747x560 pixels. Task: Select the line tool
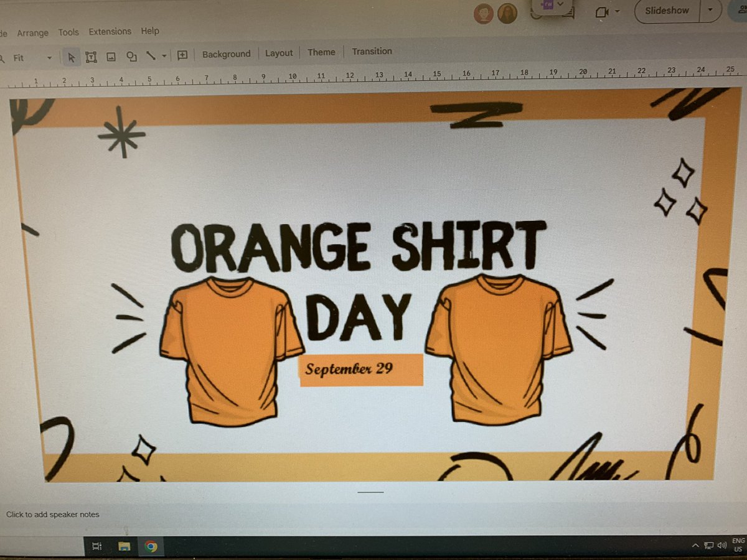[151, 56]
